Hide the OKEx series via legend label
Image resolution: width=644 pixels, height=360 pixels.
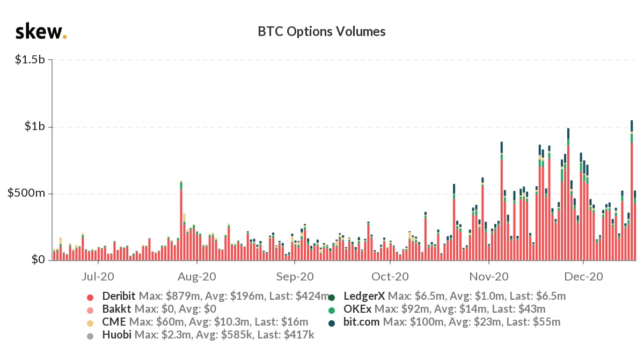[357, 309]
